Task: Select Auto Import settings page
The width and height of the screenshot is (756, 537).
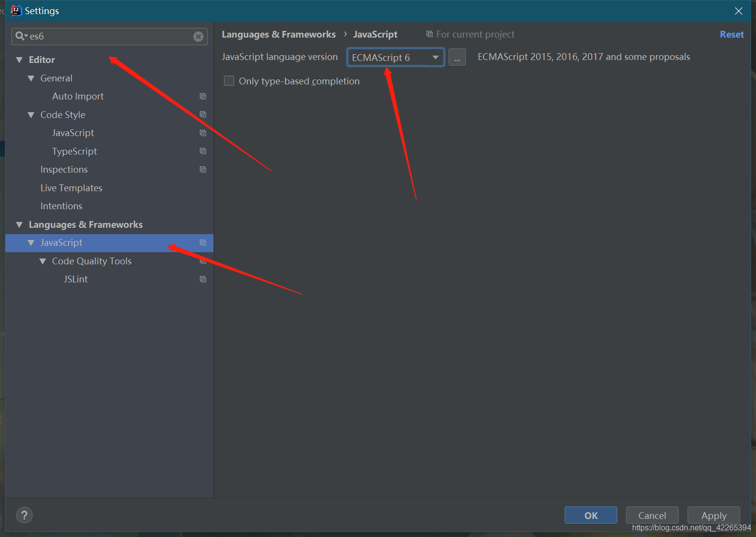Action: 78,97
